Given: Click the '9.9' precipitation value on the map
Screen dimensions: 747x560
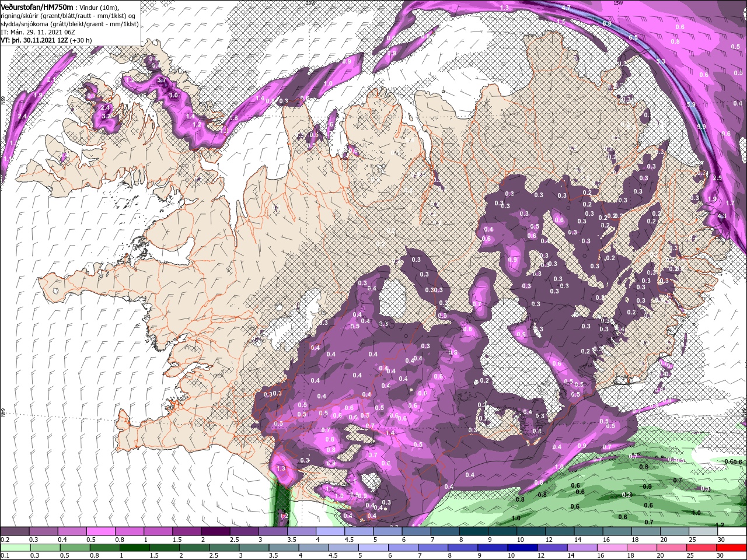Looking at the screenshot, I should pyautogui.click(x=701, y=127).
